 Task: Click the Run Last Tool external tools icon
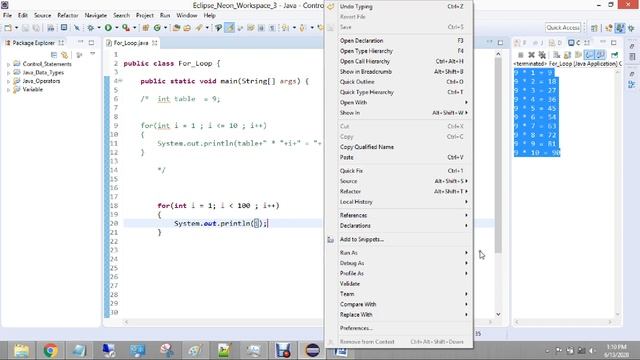click(x=126, y=28)
